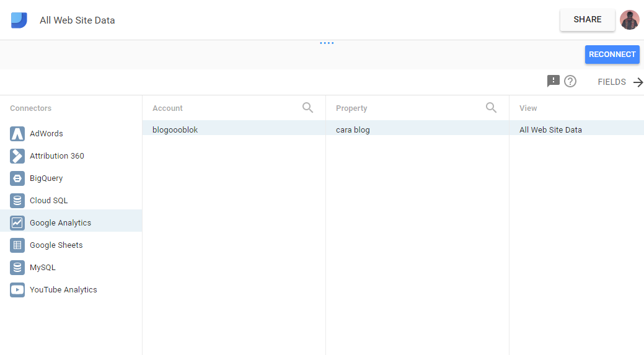Viewport: 644px width, 355px height.
Task: Select the AdWords connector label
Action: (46, 133)
